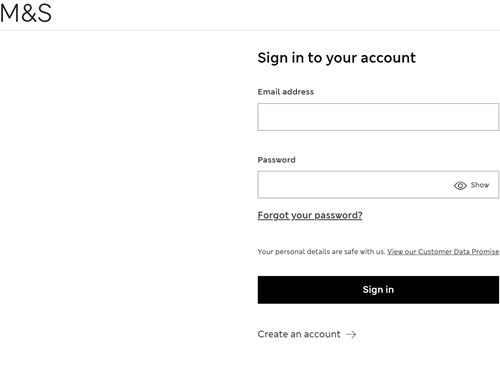This screenshot has height=368, width=500.
Task: Click the Email address field label
Action: [x=286, y=92]
